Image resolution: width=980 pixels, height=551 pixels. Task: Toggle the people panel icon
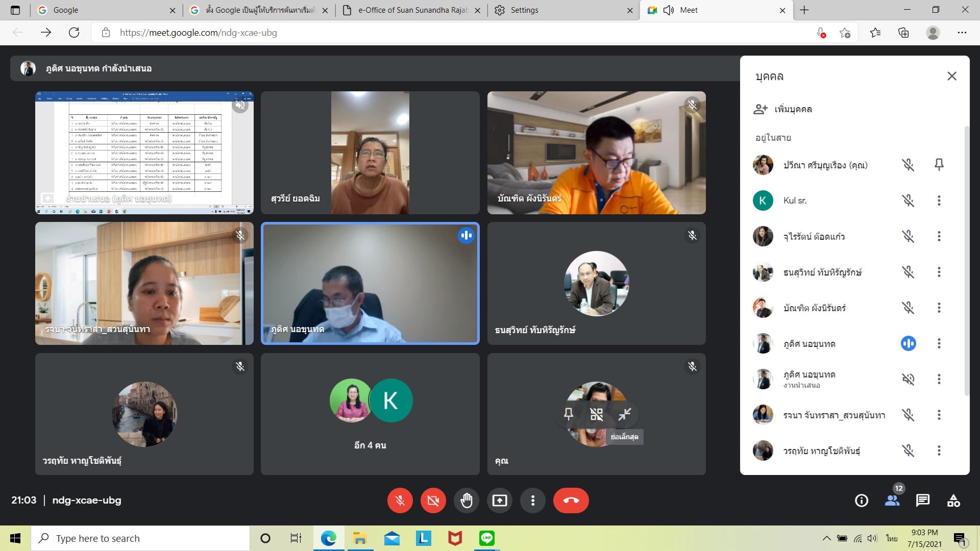pos(892,500)
